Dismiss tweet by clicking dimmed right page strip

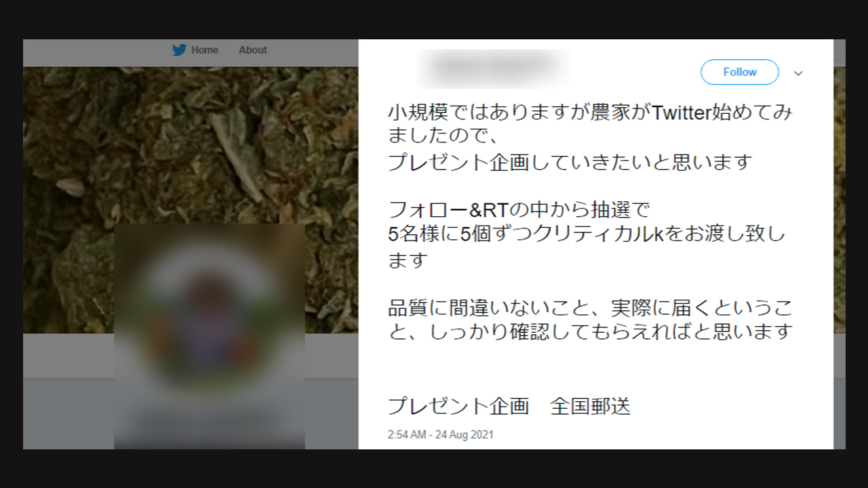(840, 244)
